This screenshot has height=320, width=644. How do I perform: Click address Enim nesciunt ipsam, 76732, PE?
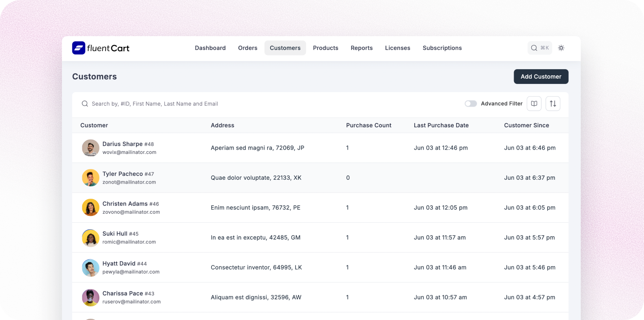click(x=256, y=208)
